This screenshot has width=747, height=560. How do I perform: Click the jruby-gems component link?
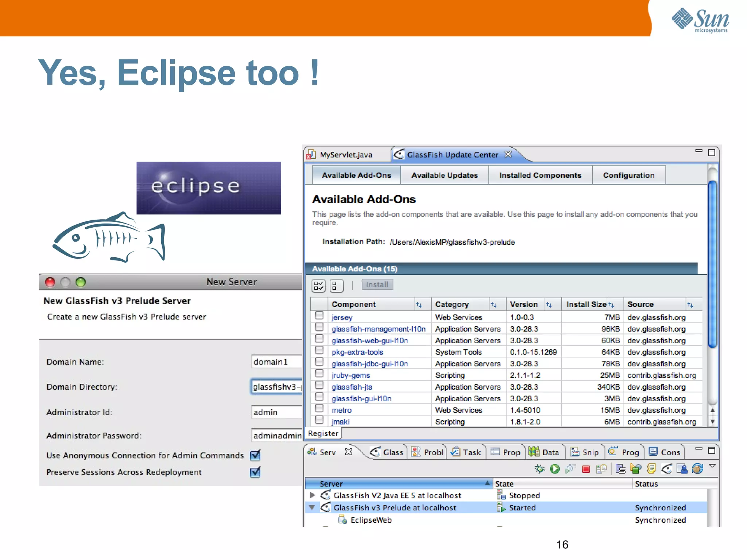(x=351, y=375)
